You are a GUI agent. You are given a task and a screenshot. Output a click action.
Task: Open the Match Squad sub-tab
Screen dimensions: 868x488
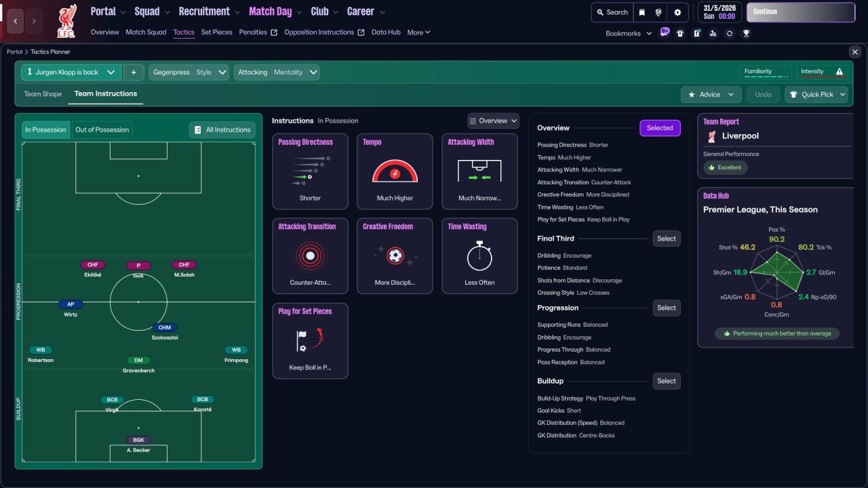tap(146, 32)
